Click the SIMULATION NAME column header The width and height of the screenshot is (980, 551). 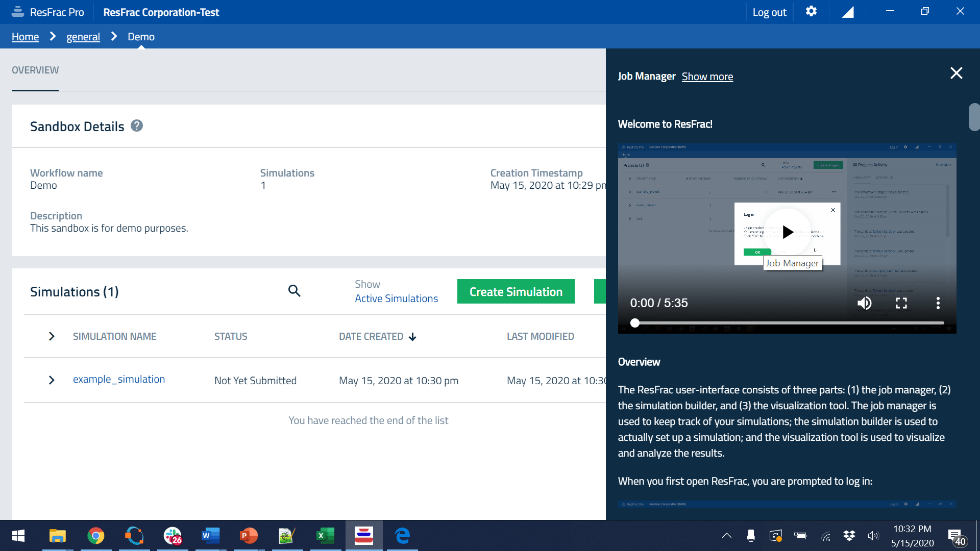[x=114, y=336]
